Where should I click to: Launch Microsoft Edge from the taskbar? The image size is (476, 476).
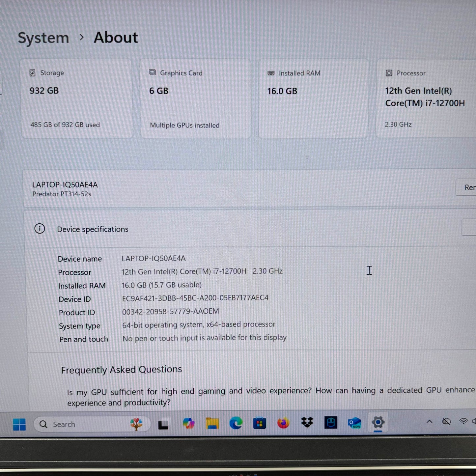click(236, 423)
